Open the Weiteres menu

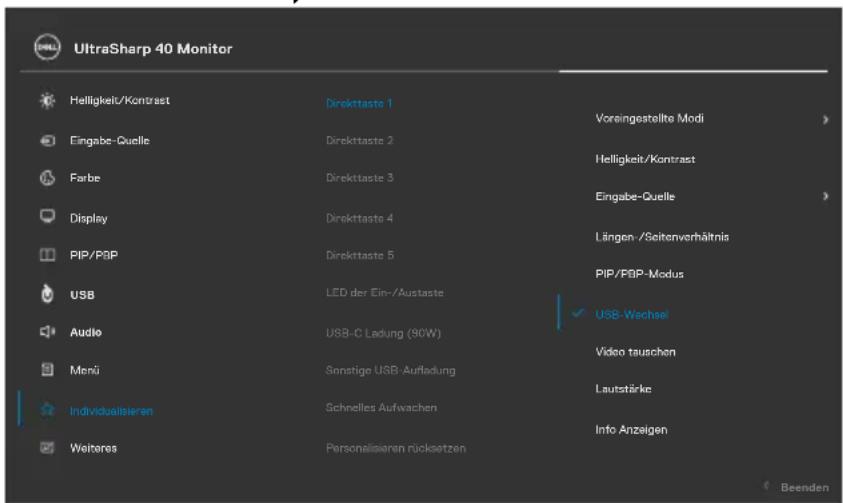coord(94,448)
